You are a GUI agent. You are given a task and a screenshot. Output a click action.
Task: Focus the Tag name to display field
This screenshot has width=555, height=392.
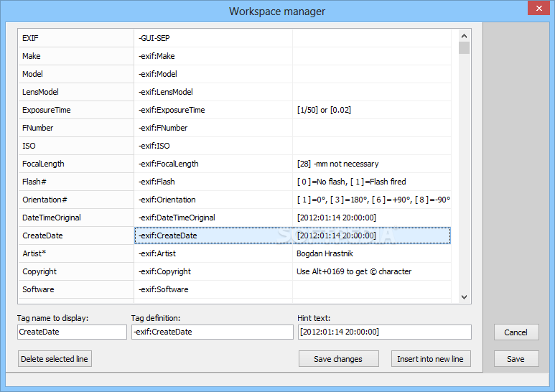coord(72,332)
